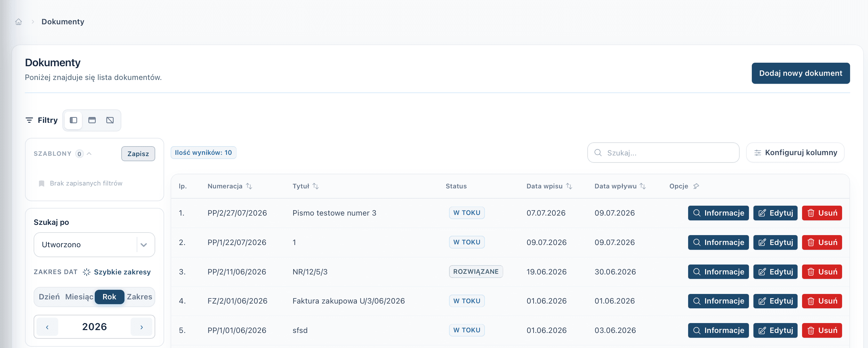Edit document PP/1/01/06/2026
The height and width of the screenshot is (348, 868).
(775, 330)
